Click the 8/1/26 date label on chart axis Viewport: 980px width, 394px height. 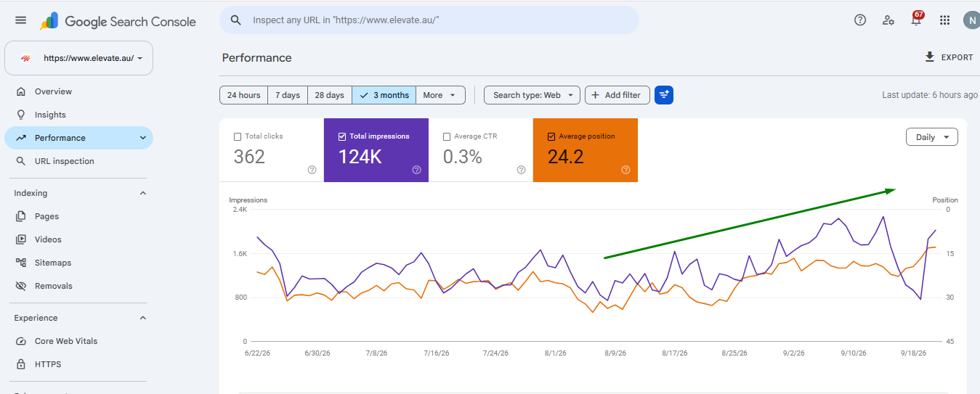pos(555,353)
